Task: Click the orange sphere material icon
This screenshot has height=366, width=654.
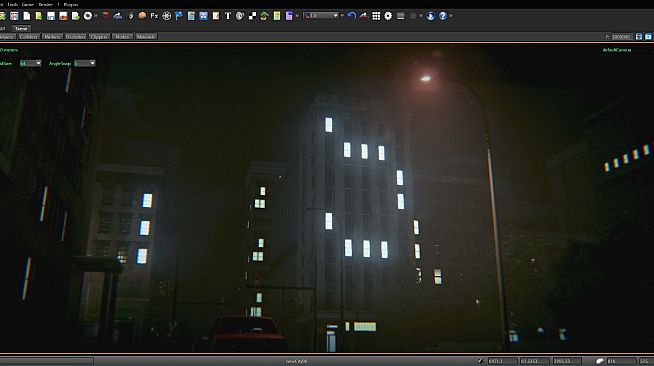Action: tap(142, 16)
